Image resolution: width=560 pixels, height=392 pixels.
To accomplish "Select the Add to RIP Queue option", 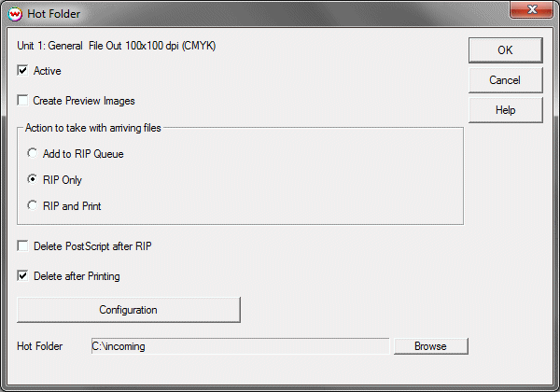I will pos(34,154).
